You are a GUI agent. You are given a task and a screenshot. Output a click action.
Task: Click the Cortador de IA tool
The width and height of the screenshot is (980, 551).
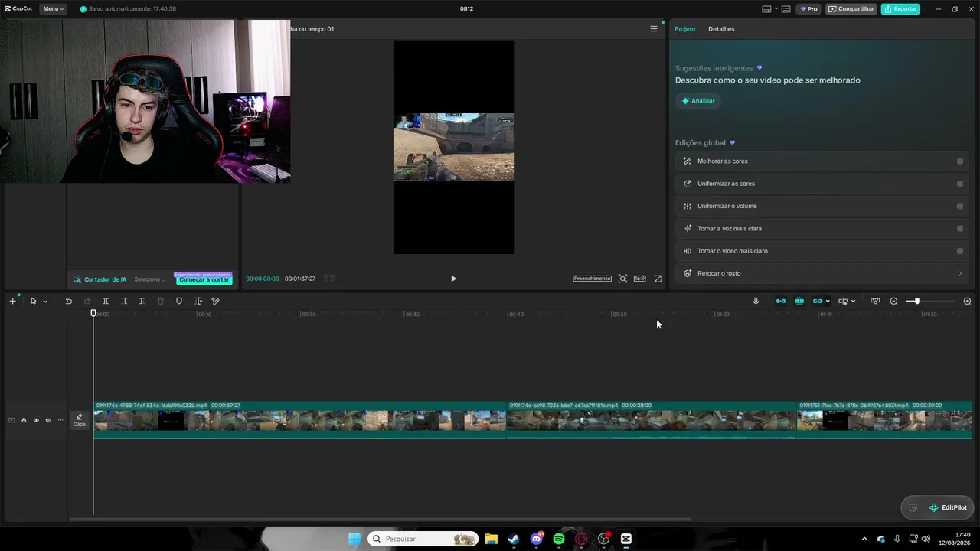100,279
